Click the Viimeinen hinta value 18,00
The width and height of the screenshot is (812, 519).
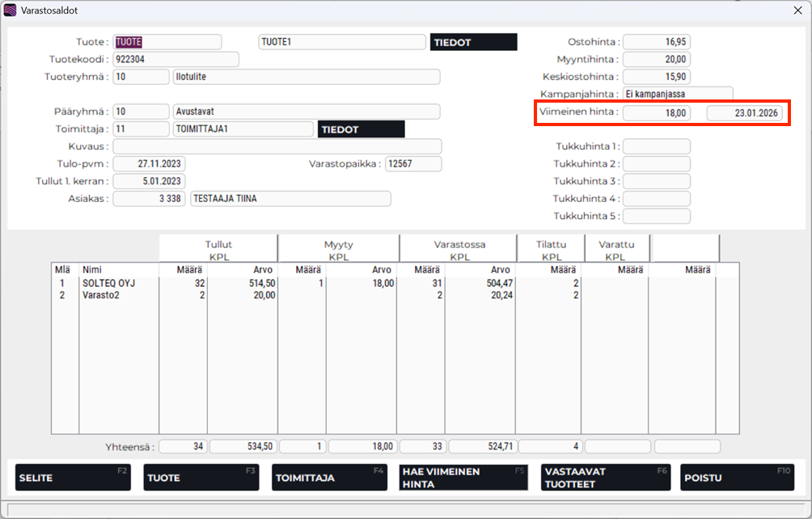[x=656, y=113]
